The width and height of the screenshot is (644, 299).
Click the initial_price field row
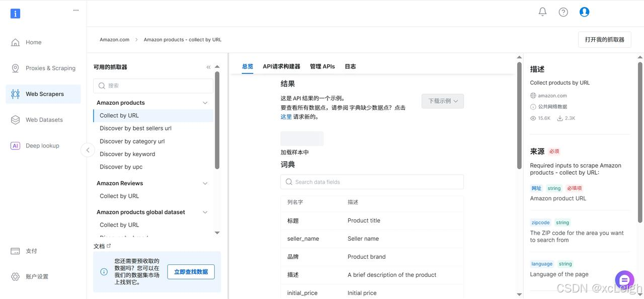coord(372,292)
